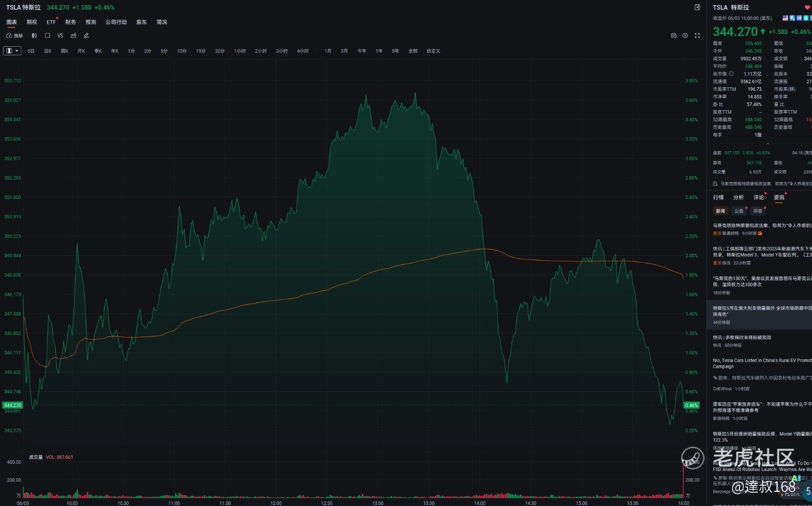Select the 4小时 interval
812x506 pixels.
point(303,51)
